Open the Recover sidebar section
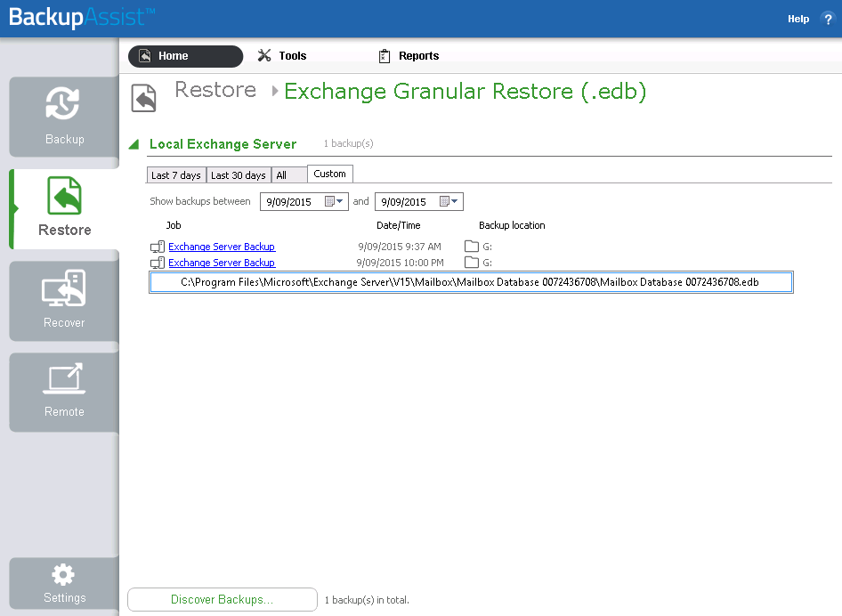Image resolution: width=842 pixels, height=616 pixels. click(64, 301)
